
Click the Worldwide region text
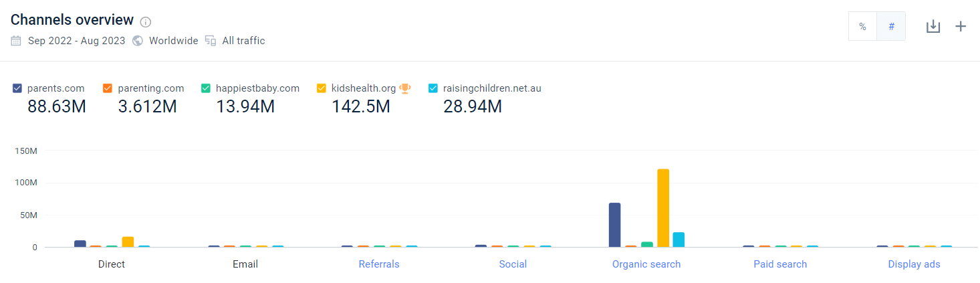point(174,41)
